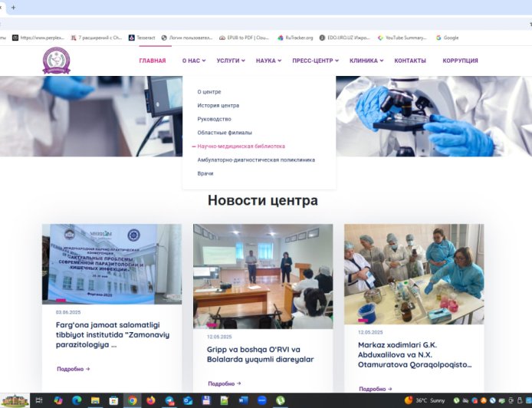The height and width of the screenshot is (408, 532).
Task: Open the lecture hall news thumbnail
Action: click(263, 276)
